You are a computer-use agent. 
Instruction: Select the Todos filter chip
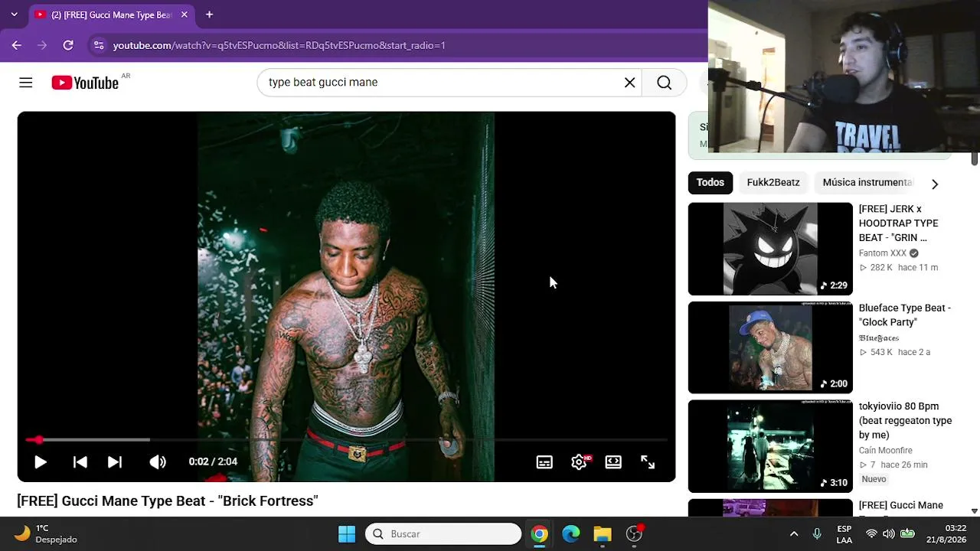tap(710, 183)
